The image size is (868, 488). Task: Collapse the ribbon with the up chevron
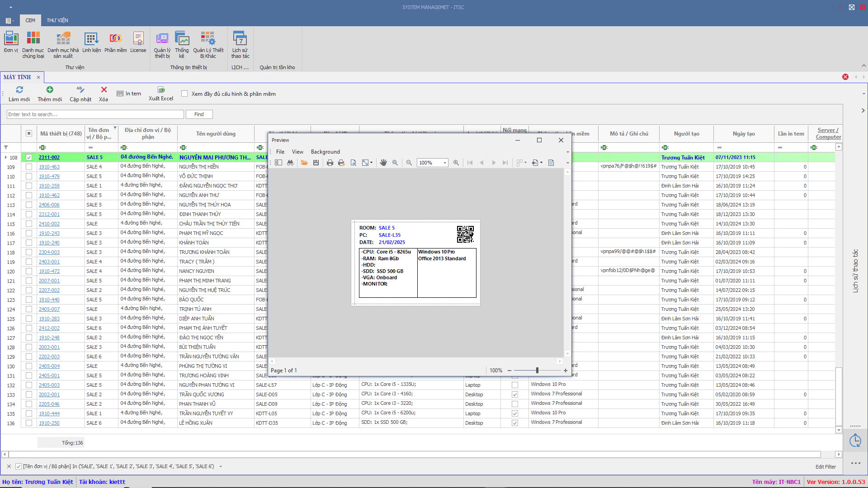tap(863, 66)
